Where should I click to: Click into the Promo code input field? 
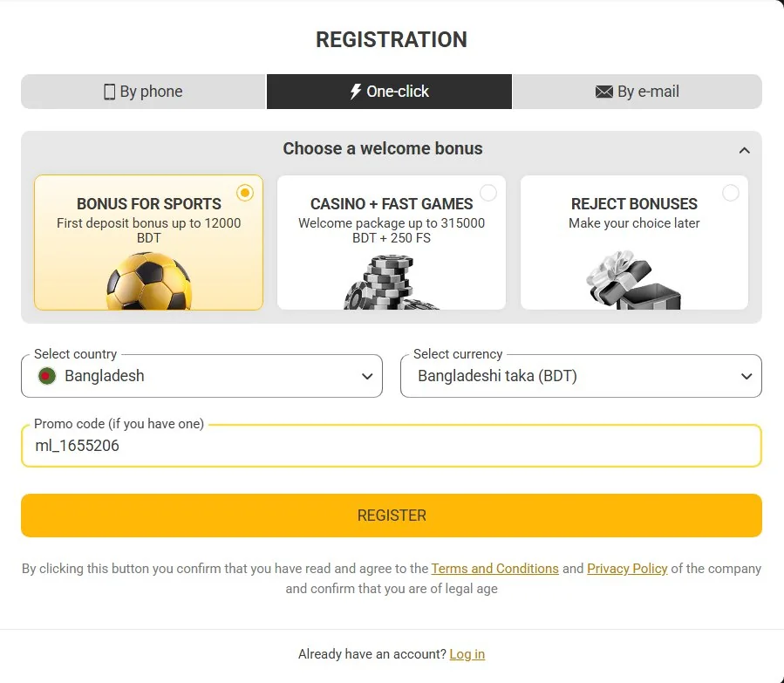point(392,446)
